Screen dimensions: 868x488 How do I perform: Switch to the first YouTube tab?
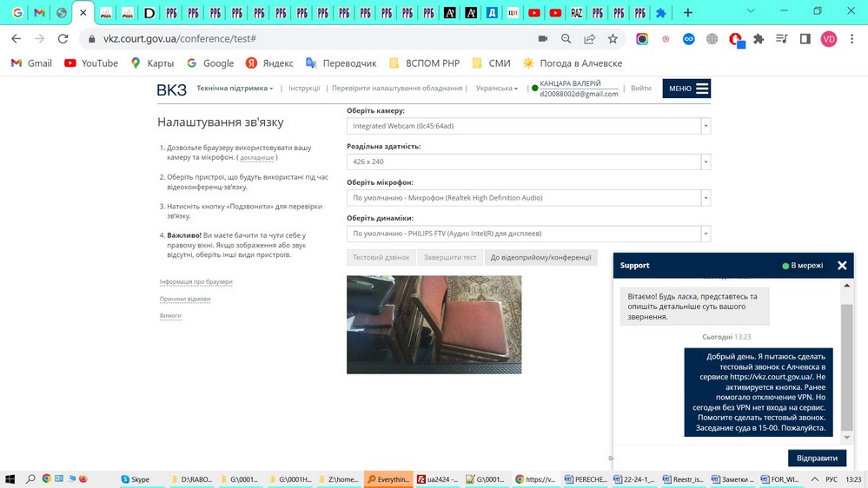coord(534,12)
